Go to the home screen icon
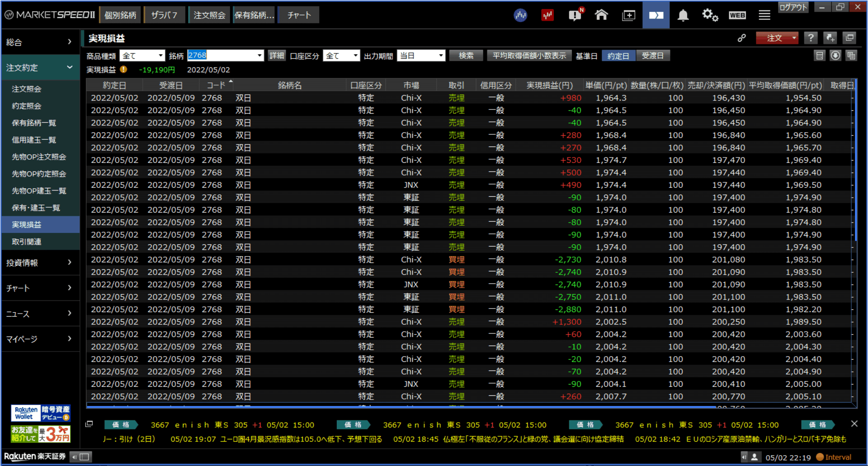This screenshot has height=466, width=868. (x=601, y=15)
